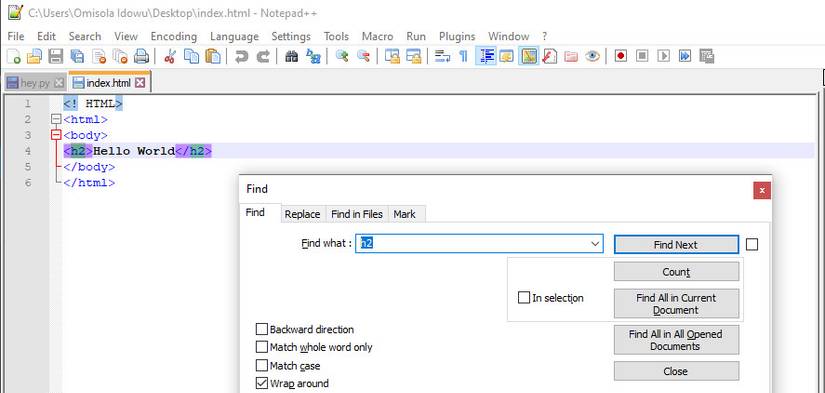
Task: Show all characters with the pilcrow icon
Action: tap(463, 56)
